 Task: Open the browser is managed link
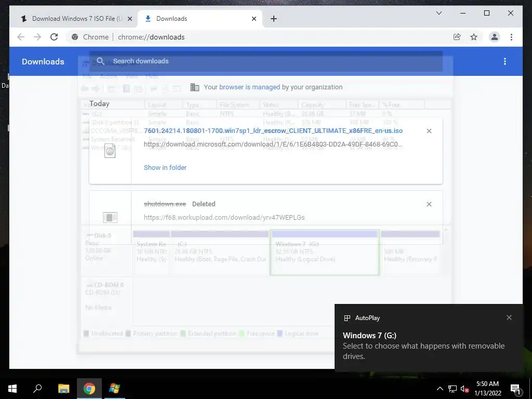click(249, 87)
